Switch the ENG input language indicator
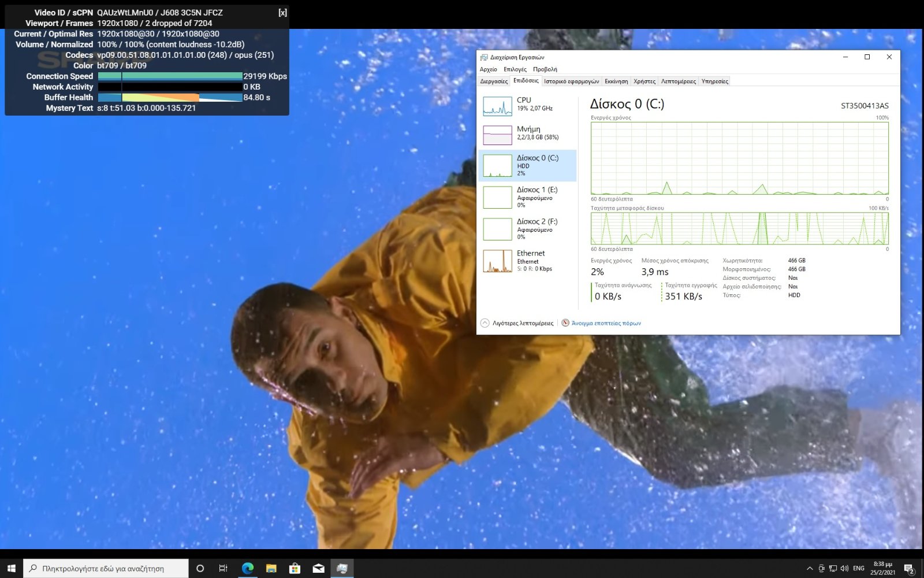 pyautogui.click(x=859, y=568)
